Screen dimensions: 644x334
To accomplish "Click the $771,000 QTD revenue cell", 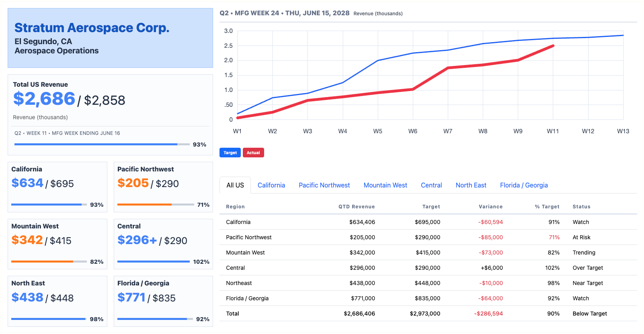I will click(x=363, y=298).
